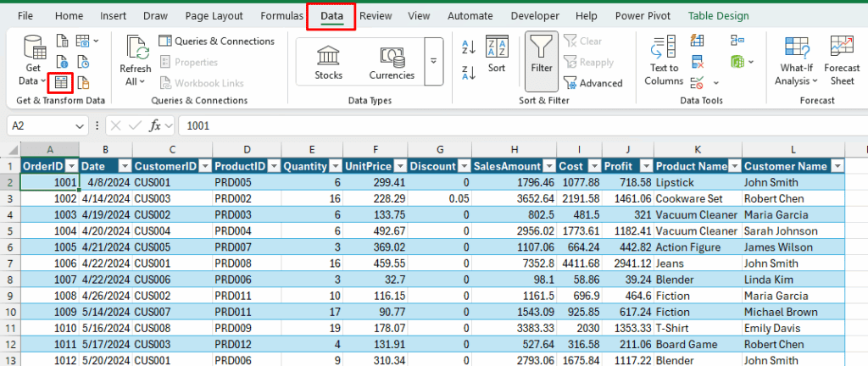Open the custom Sort dialog
The width and height of the screenshot is (868, 366).
pos(496,56)
